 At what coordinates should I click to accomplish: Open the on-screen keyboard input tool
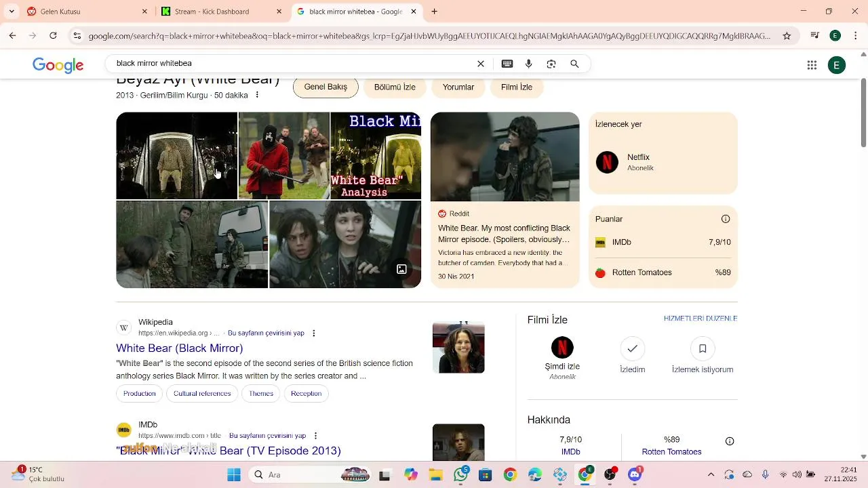pyautogui.click(x=507, y=64)
